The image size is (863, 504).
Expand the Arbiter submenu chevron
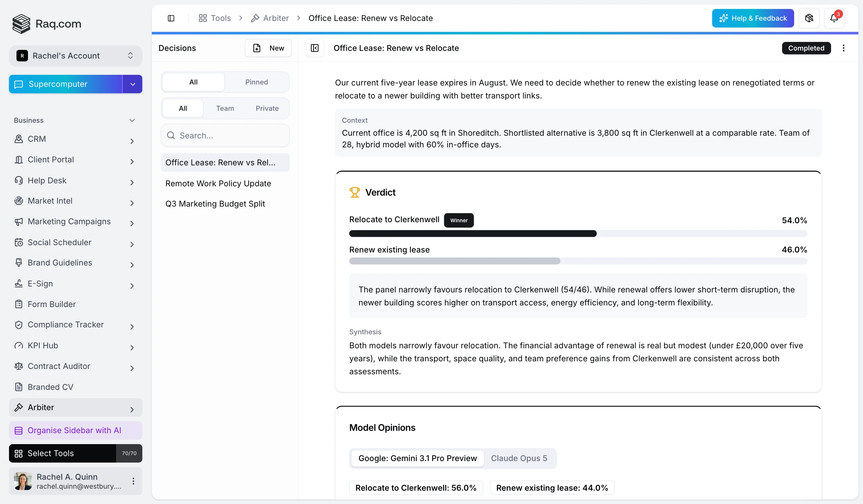pos(132,410)
